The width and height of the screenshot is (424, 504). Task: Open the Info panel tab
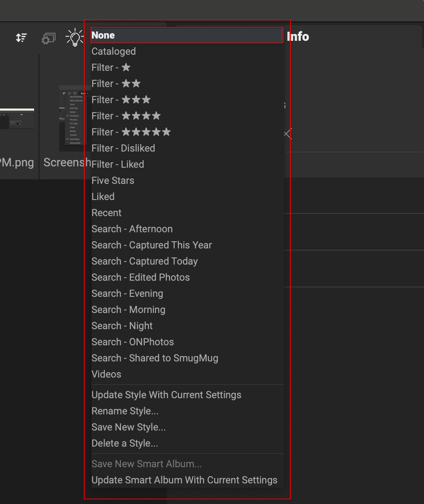[298, 37]
